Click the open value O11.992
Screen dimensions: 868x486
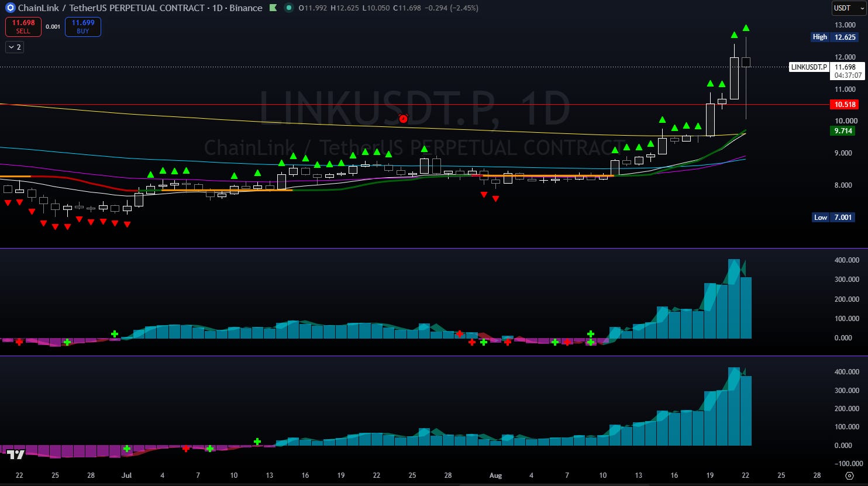click(x=313, y=8)
